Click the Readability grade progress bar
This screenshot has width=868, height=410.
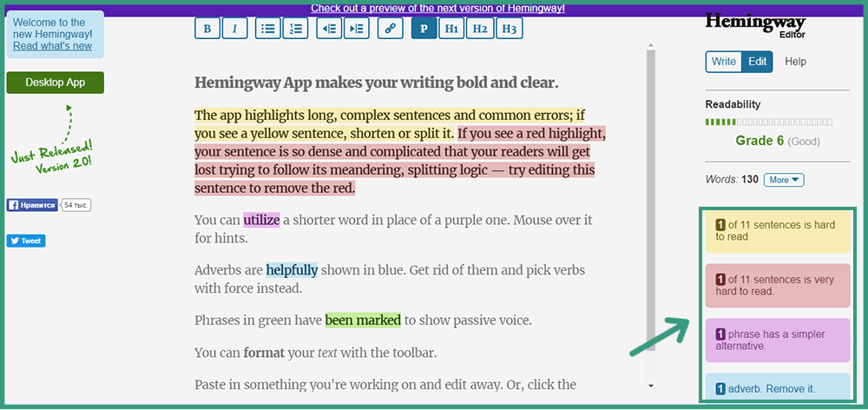pyautogui.click(x=768, y=122)
